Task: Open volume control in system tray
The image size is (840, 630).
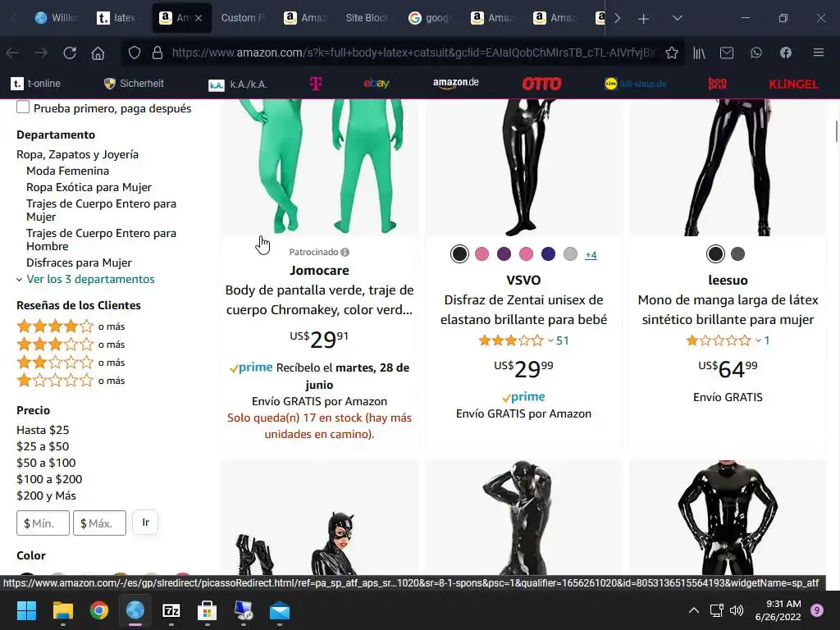Action: 737,610
